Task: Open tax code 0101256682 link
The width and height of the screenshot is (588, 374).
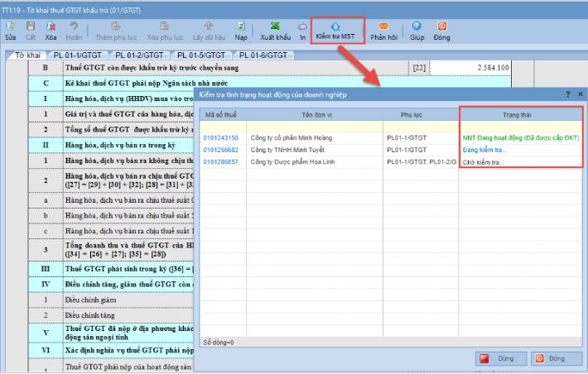Action: pos(222,150)
